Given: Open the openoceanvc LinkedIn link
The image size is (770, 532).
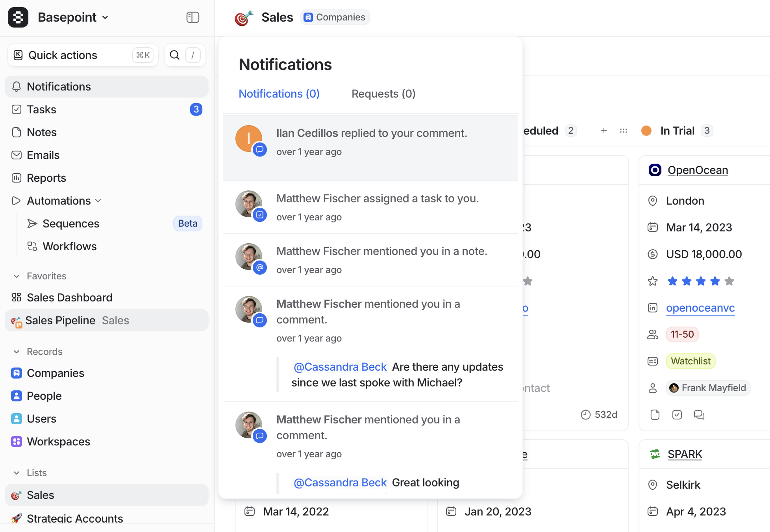Looking at the screenshot, I should (x=700, y=308).
